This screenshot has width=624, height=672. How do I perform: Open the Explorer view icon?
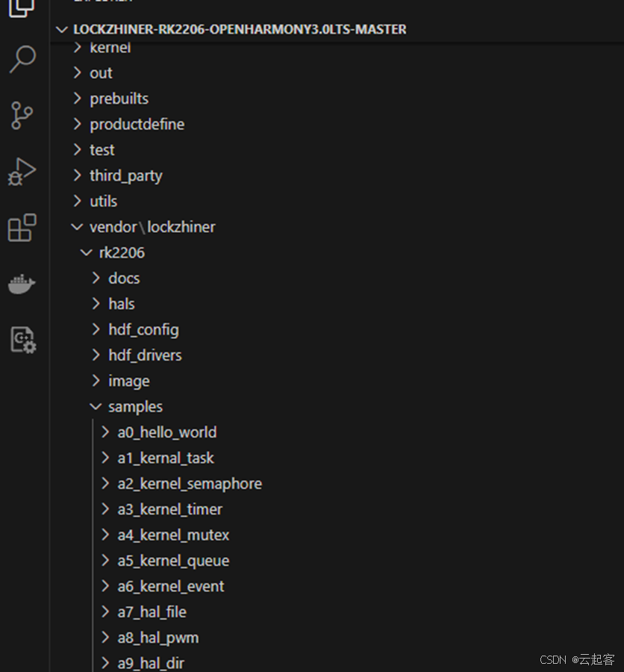(x=22, y=7)
